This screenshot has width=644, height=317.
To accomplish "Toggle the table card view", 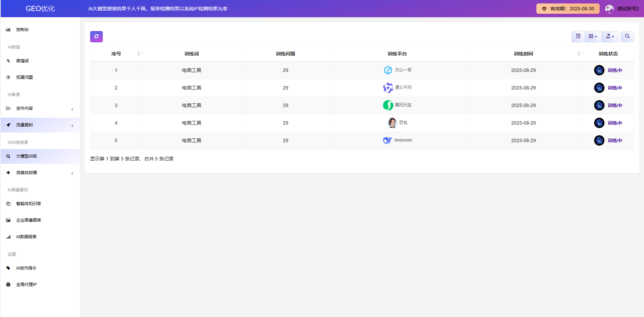I will tap(578, 36).
